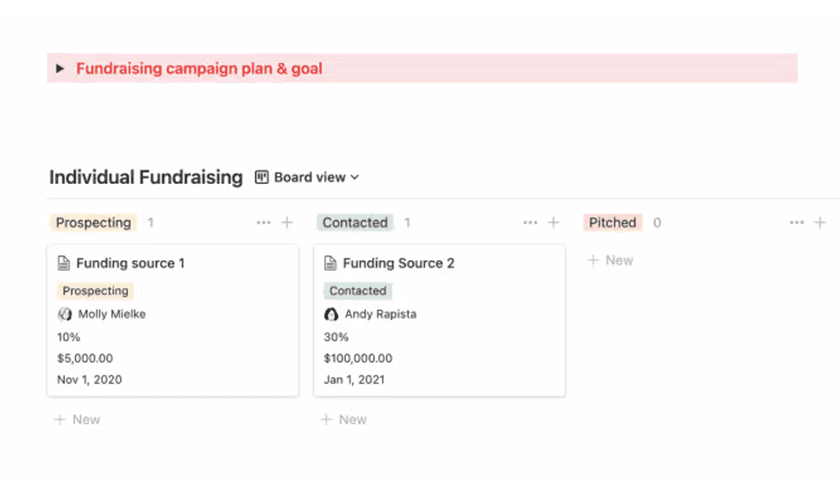Add a card with Prospecting column plus icon

coord(287,223)
